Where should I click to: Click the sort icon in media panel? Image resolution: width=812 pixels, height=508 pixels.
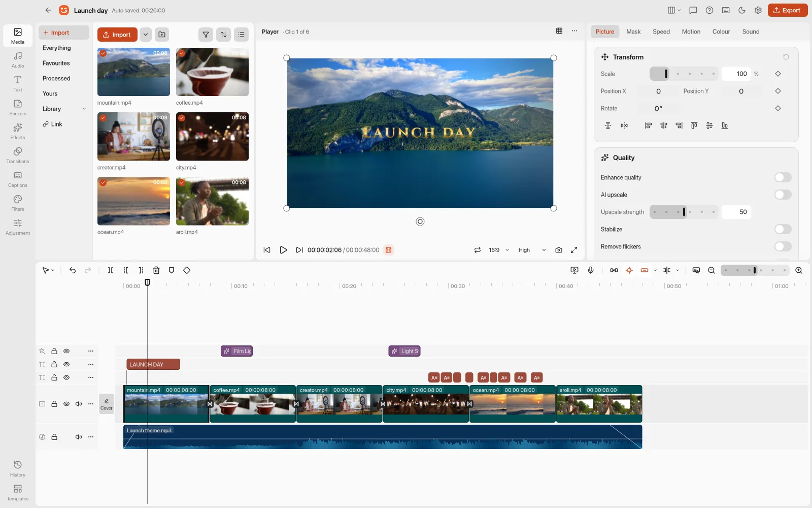[223, 35]
